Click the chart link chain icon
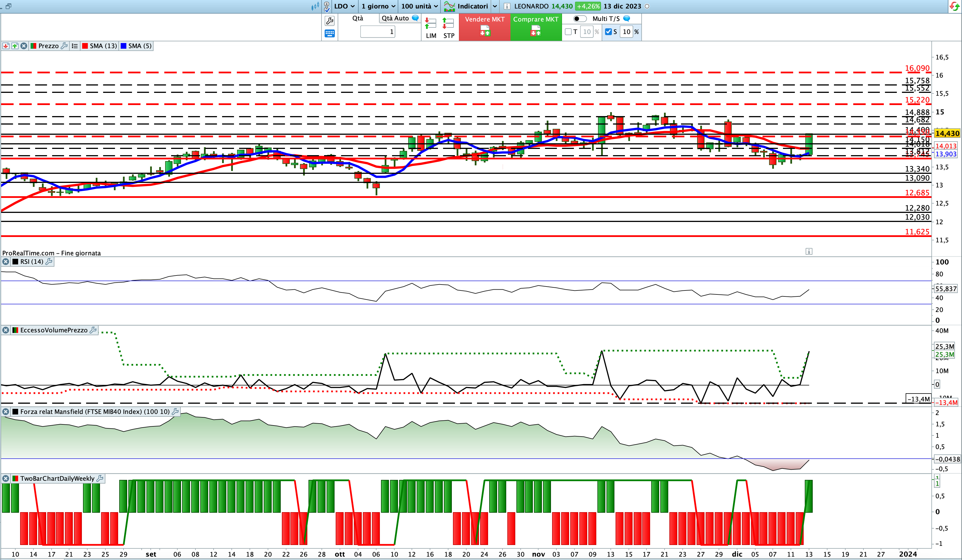962x560 pixels. coord(327,7)
